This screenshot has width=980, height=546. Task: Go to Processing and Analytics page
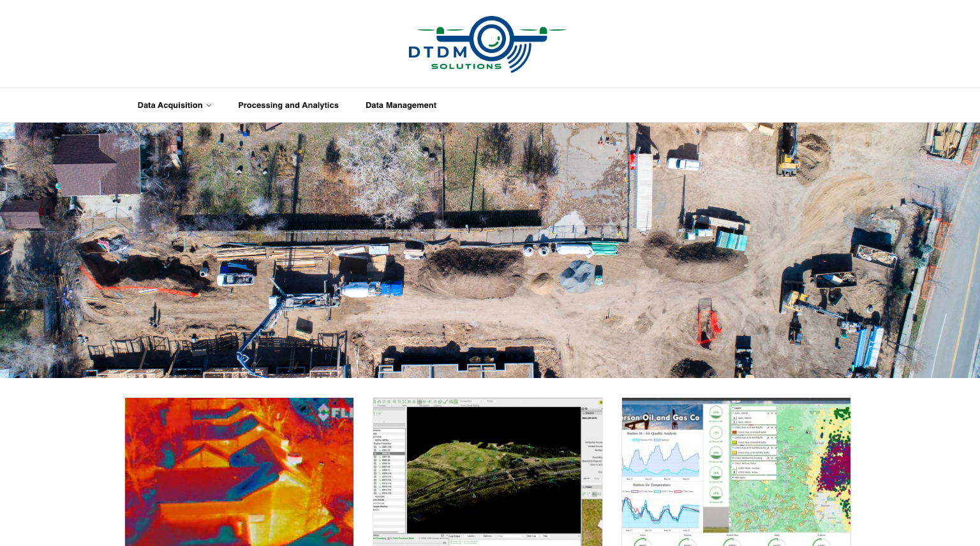coord(288,105)
